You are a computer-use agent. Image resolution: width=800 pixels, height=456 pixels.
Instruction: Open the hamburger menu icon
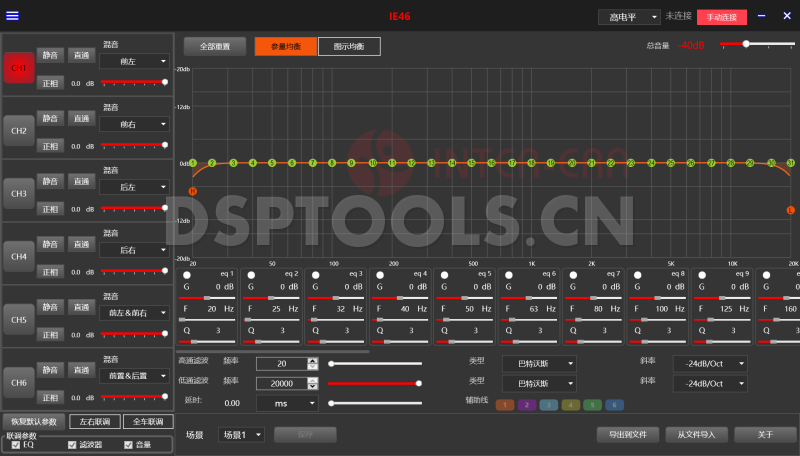tap(12, 16)
